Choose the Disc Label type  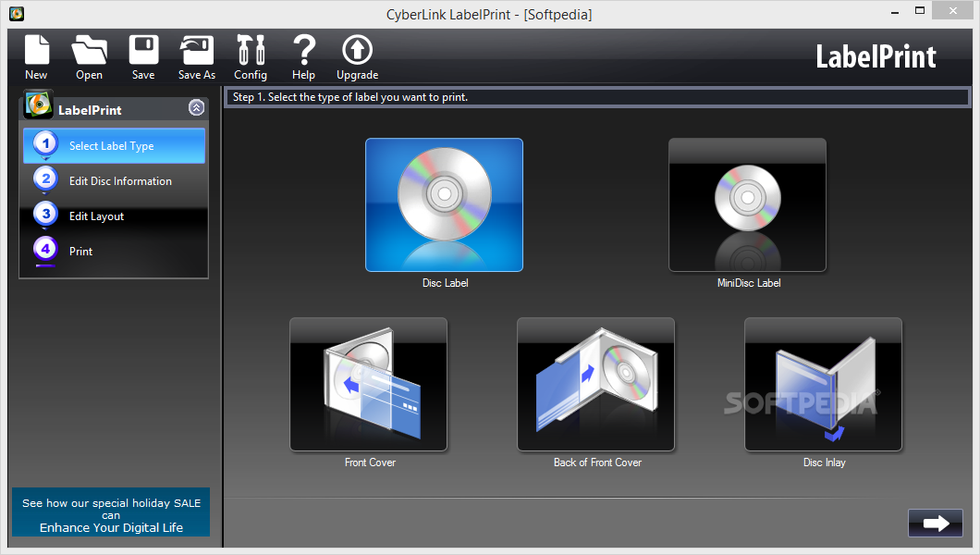[445, 205]
